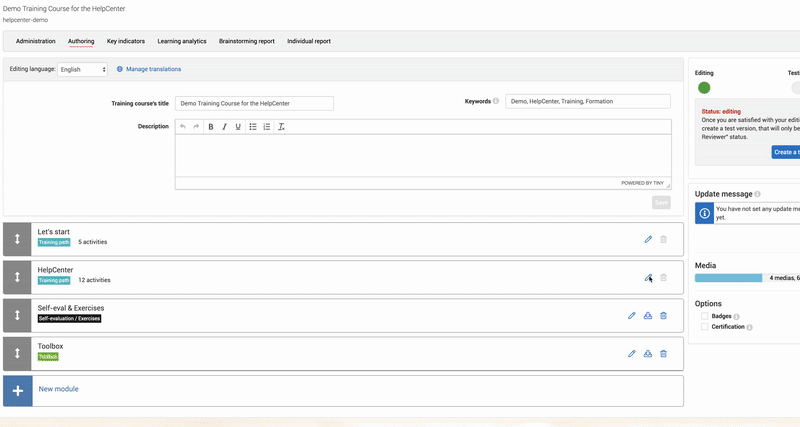Switch to the Authoring tab
Image resolution: width=800 pixels, height=427 pixels.
pyautogui.click(x=81, y=41)
